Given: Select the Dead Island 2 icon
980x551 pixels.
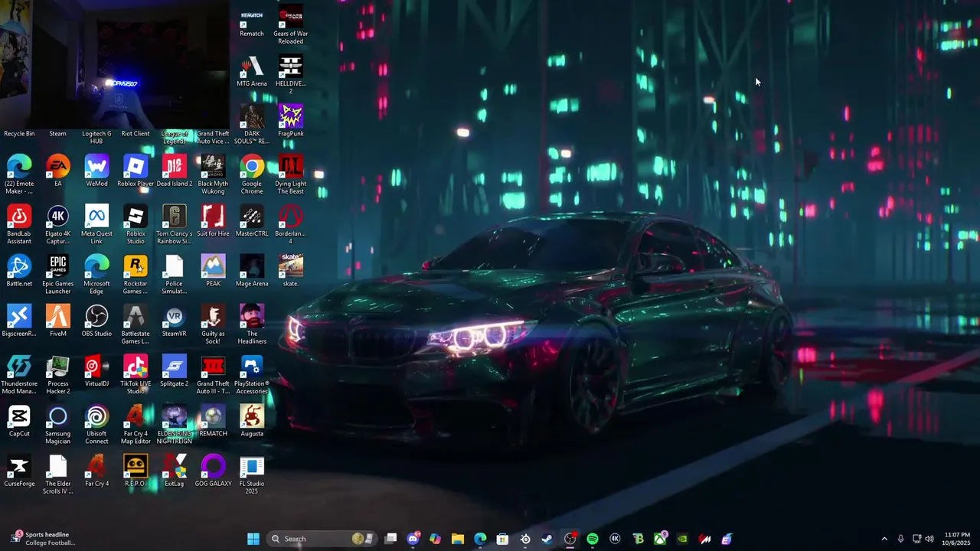Looking at the screenshot, I should click(175, 171).
